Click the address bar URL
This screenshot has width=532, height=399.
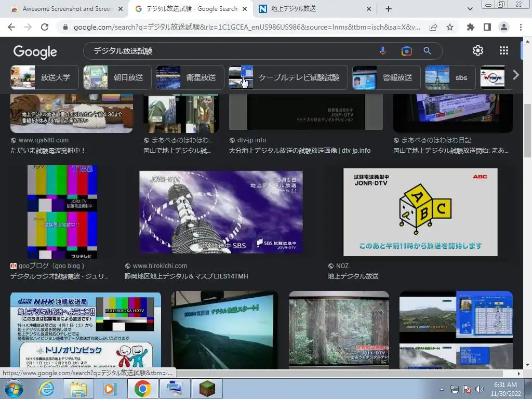[247, 27]
